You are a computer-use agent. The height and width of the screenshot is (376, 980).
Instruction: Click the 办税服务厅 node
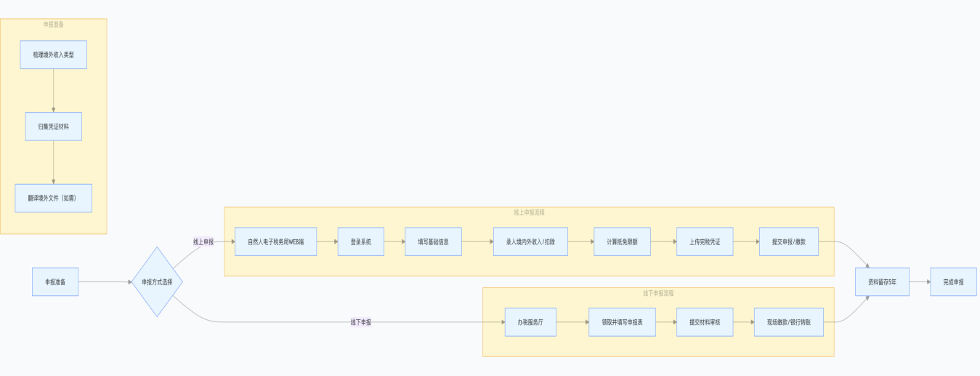tap(530, 321)
